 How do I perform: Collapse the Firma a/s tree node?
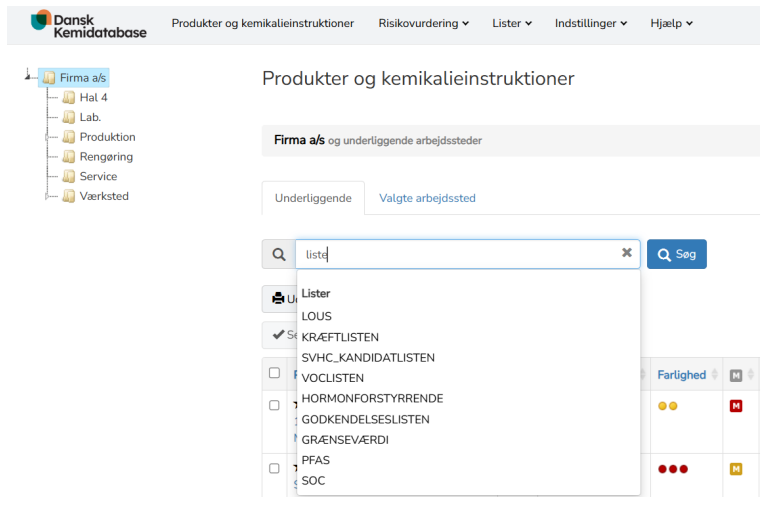point(28,75)
